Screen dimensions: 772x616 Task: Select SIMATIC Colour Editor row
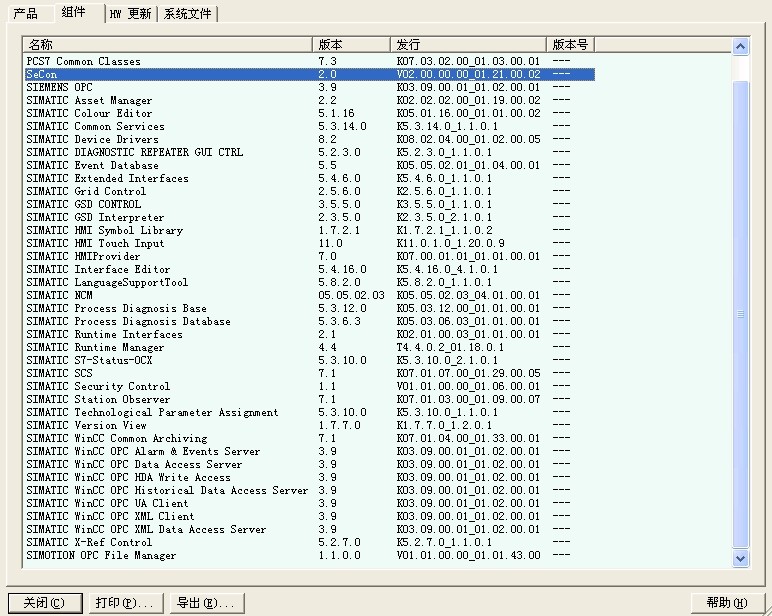[310, 113]
